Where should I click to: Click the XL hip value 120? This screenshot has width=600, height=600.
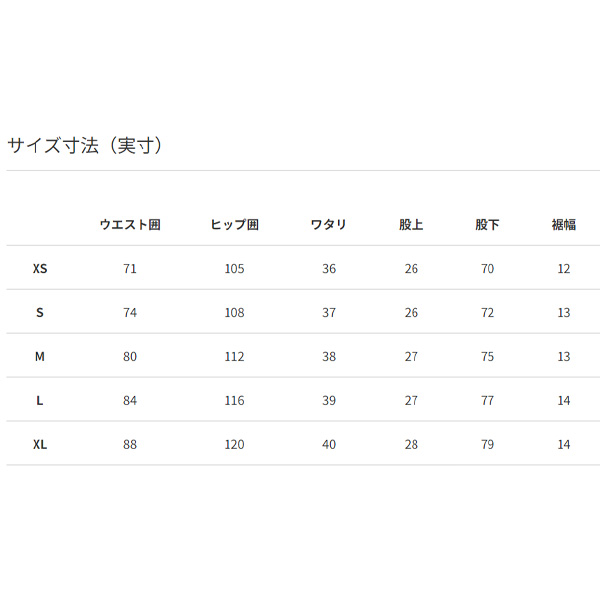(235, 445)
